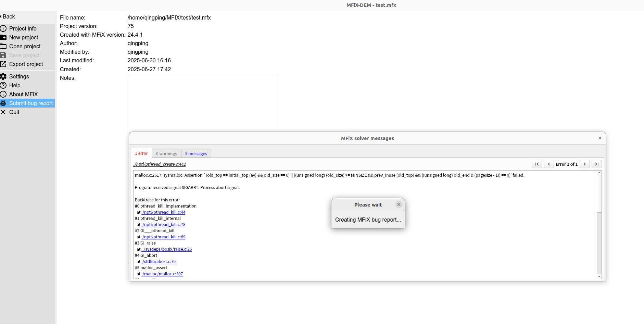Click Created value 2025-06-27 17:42
The image size is (644, 324).
149,69
